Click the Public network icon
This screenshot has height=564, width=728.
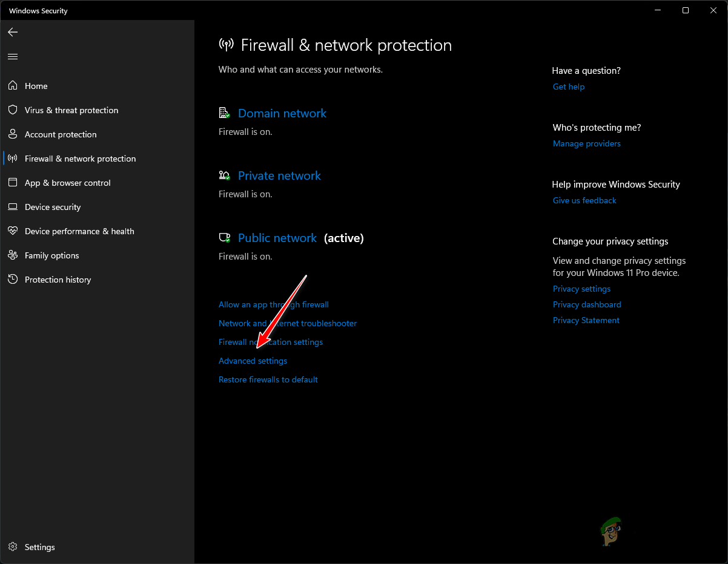tap(225, 237)
